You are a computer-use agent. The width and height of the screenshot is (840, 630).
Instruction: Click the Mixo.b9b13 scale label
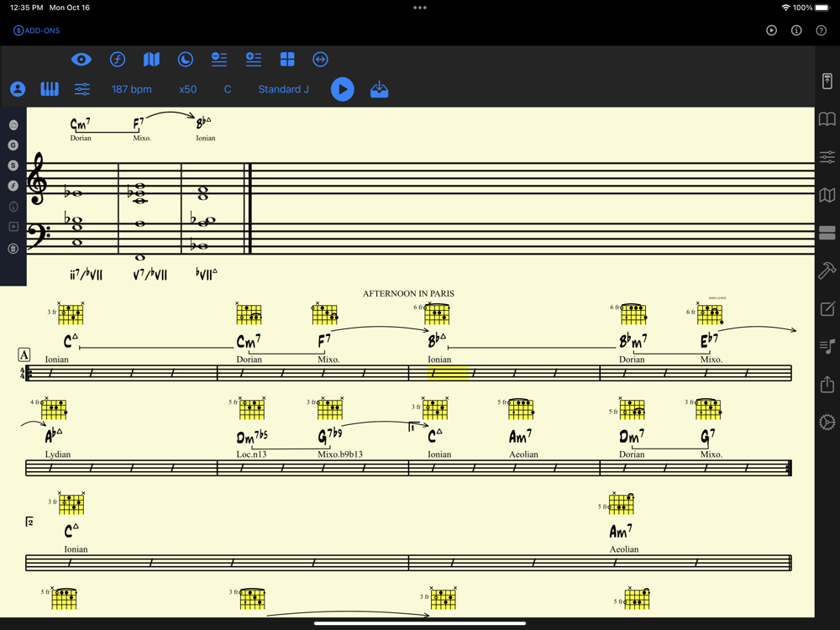click(x=340, y=454)
